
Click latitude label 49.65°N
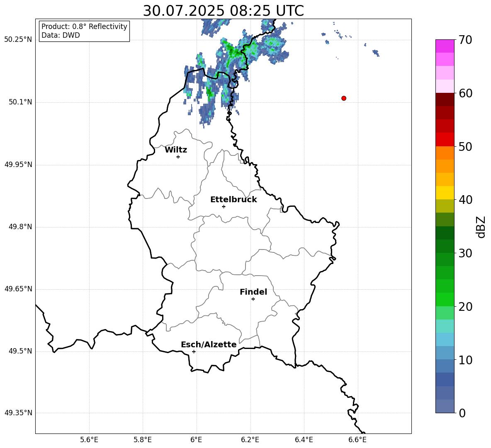click(x=18, y=289)
